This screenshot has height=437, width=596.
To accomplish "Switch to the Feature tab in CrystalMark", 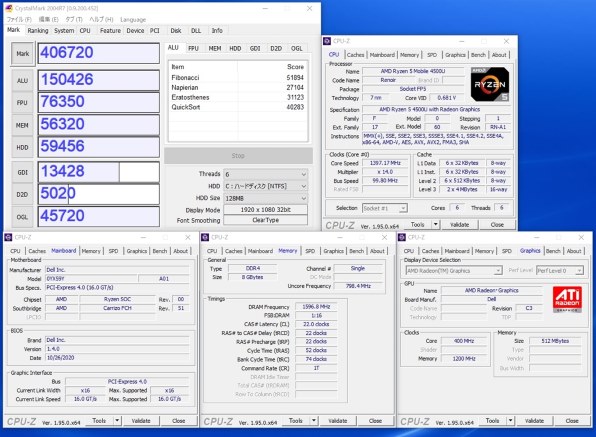I will pyautogui.click(x=110, y=31).
